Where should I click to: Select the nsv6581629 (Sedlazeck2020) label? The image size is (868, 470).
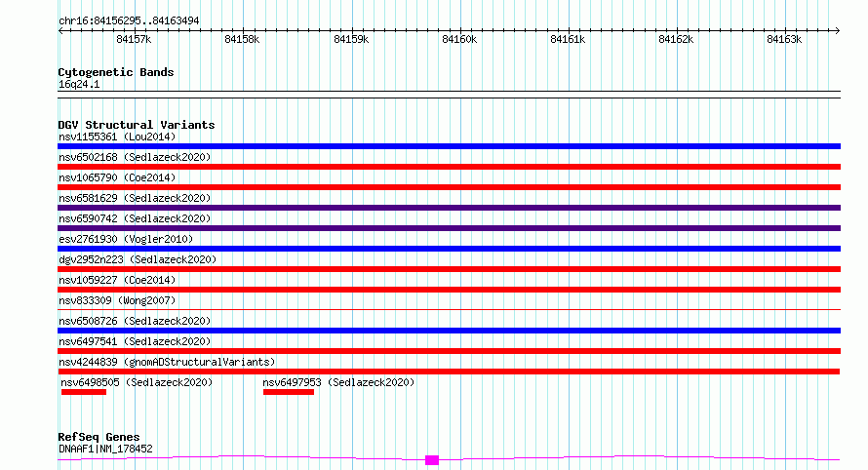pyautogui.click(x=135, y=198)
